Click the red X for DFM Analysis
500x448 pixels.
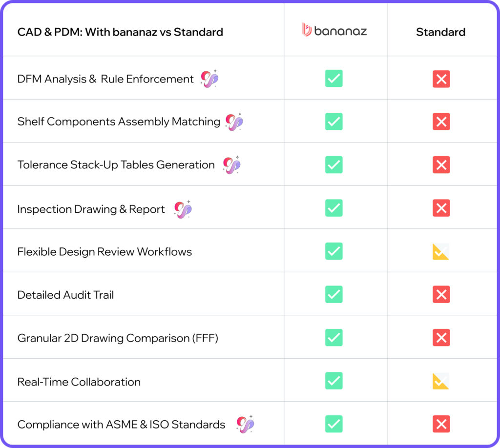pyautogui.click(x=441, y=79)
